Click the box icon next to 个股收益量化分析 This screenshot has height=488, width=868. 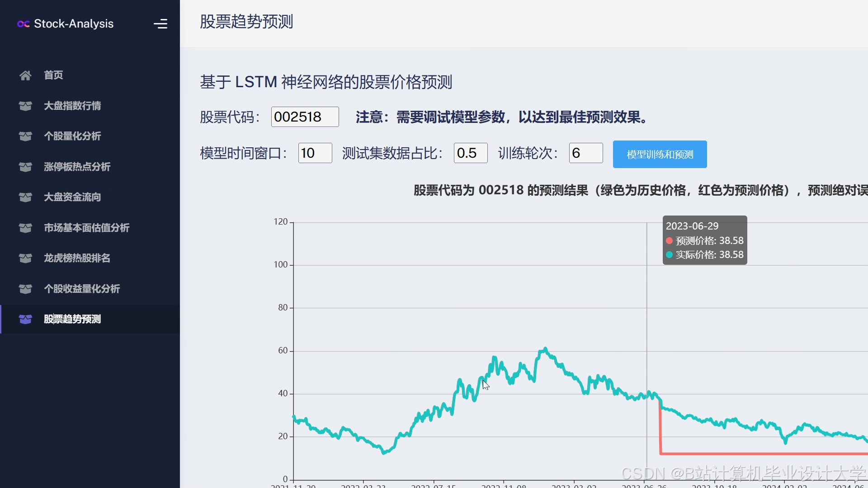point(25,289)
